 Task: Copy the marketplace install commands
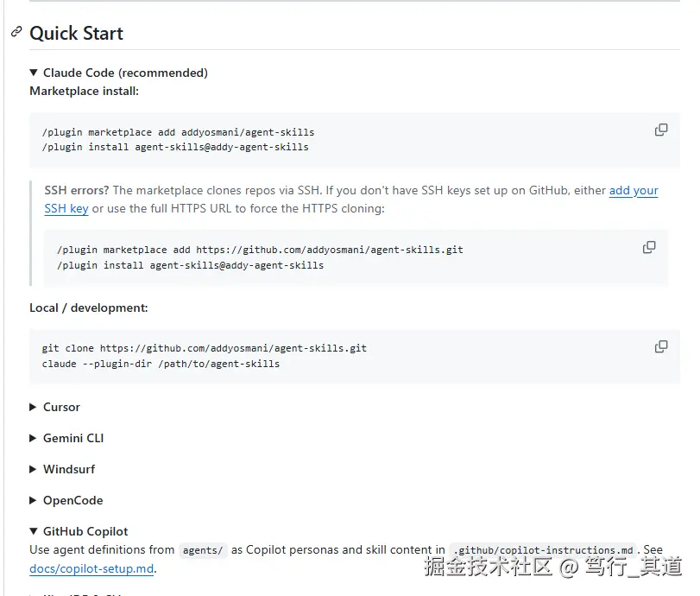coord(661,130)
